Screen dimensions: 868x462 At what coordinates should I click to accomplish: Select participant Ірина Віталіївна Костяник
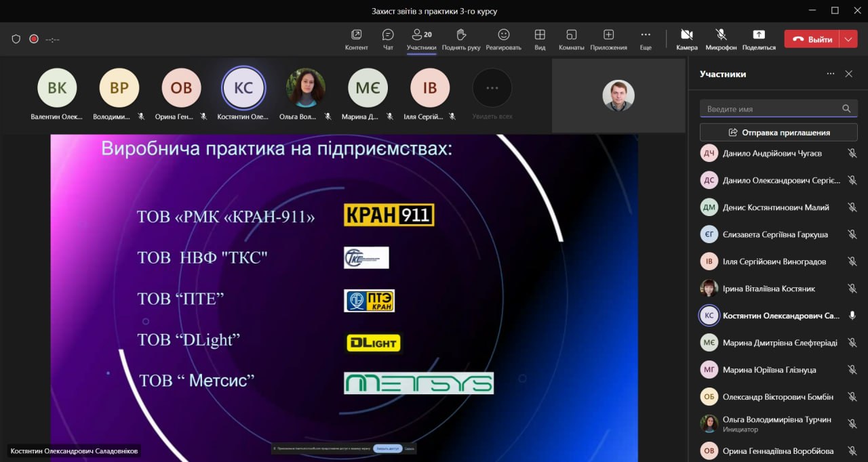(778, 289)
